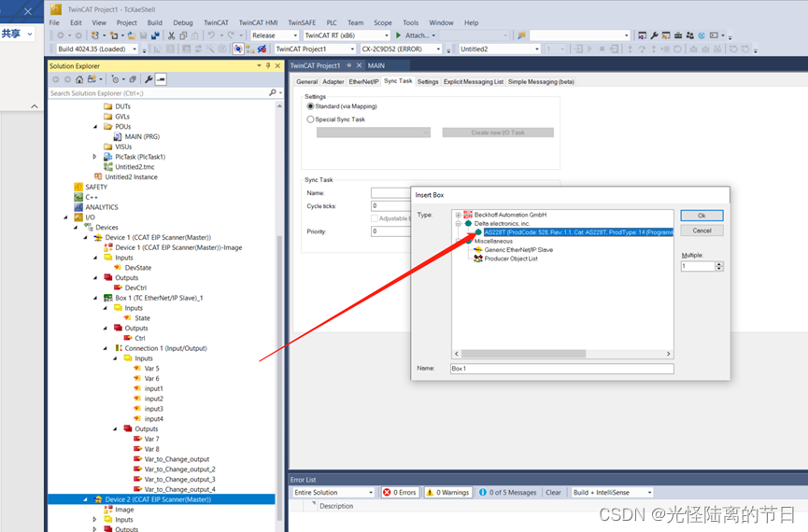Click Cancel in Insert Box dialog
Image resolution: width=808 pixels, height=532 pixels.
[x=702, y=231]
